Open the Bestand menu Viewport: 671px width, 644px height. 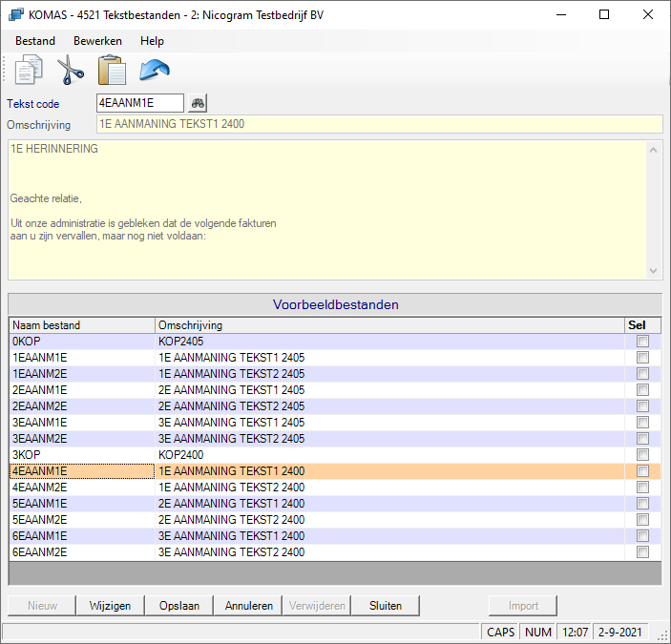coord(35,41)
